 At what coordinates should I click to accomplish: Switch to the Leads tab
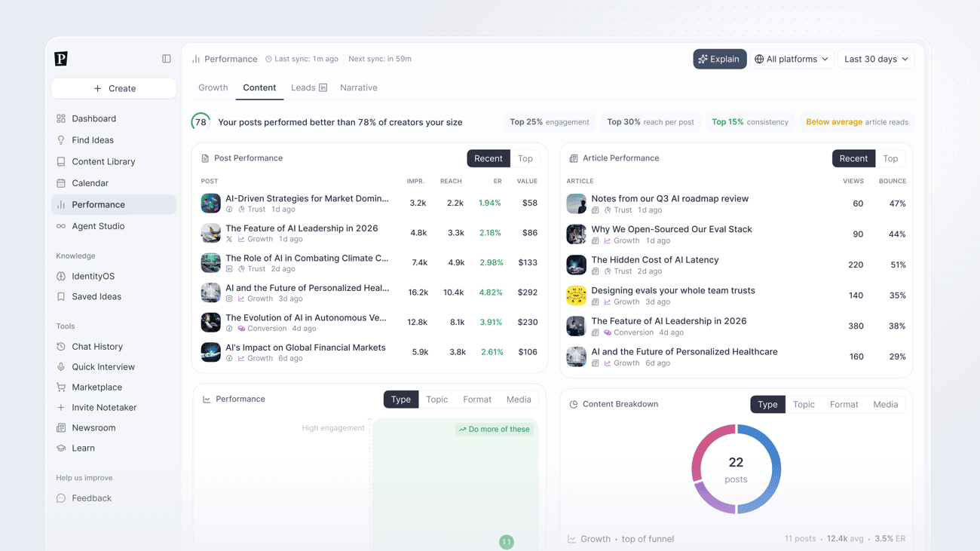click(x=309, y=88)
